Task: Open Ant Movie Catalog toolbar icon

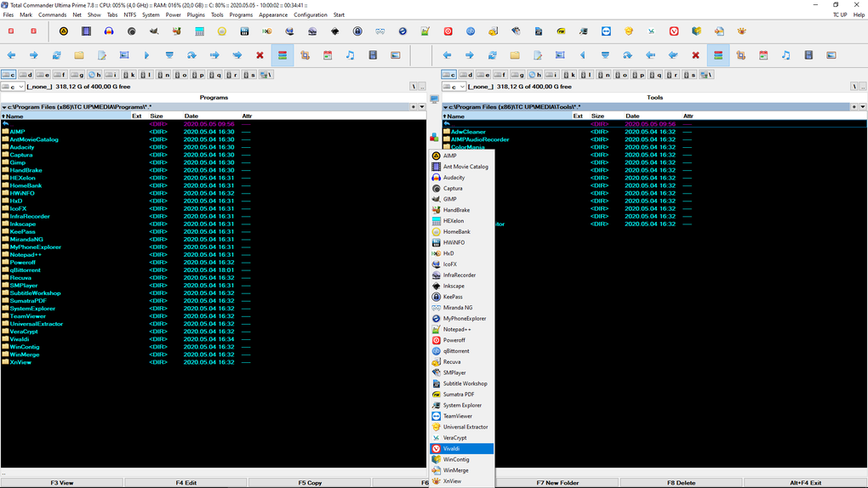Action: (86, 31)
